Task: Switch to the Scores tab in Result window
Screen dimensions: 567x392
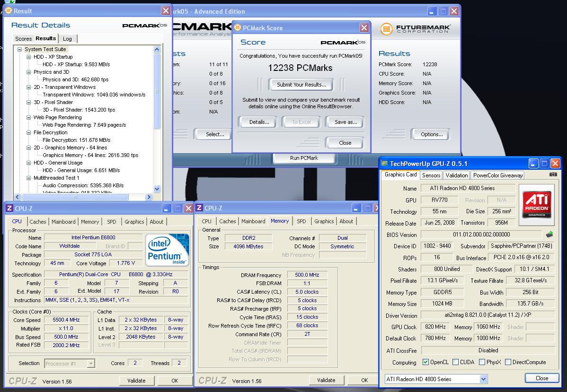Action: coord(24,39)
